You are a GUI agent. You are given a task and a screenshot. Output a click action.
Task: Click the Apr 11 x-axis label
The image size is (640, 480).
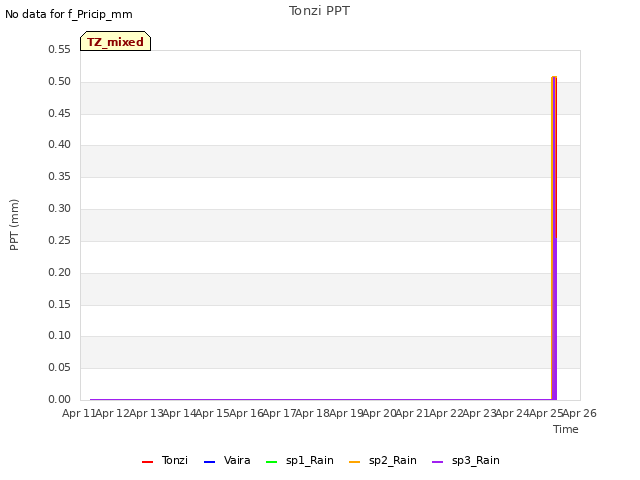coord(78,413)
